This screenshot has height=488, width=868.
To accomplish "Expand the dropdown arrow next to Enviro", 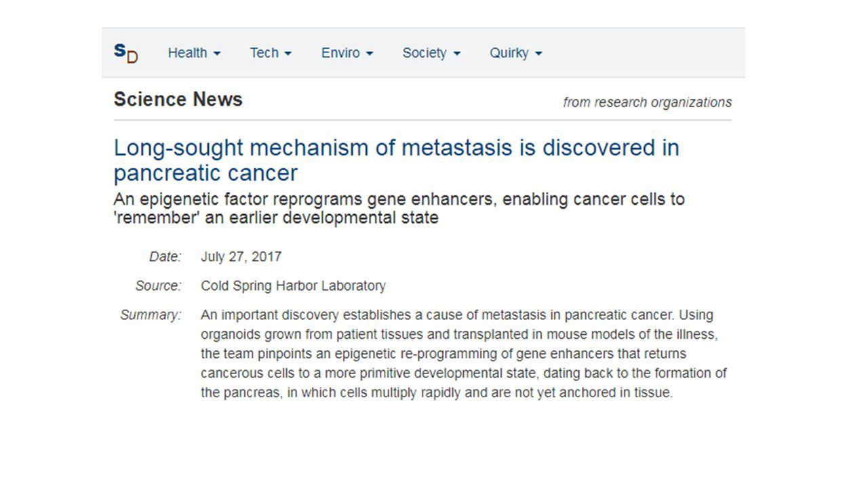I will coord(370,54).
